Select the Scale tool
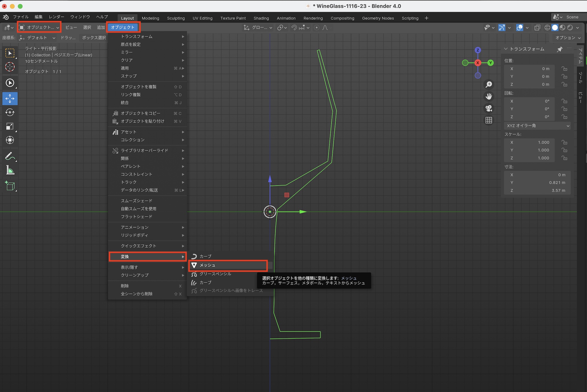 pos(10,126)
